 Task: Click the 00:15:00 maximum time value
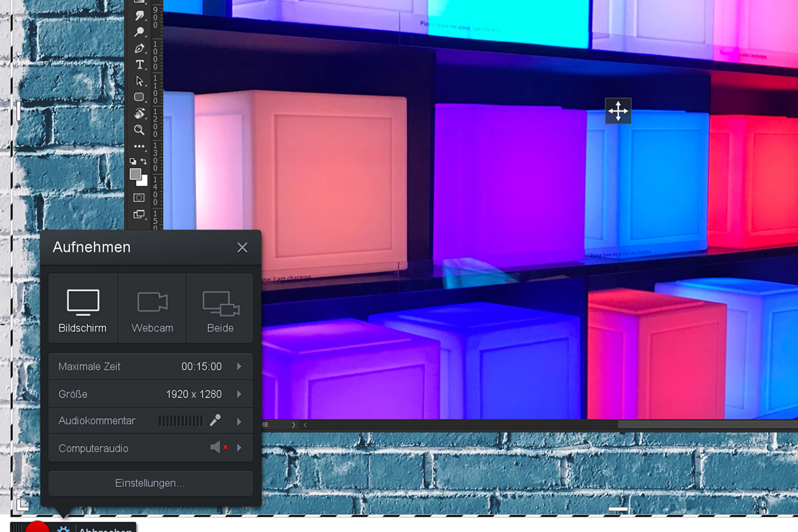202,367
